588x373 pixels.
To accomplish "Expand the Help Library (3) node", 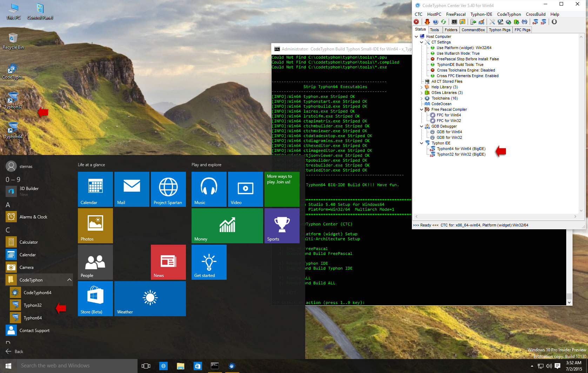I will (x=422, y=87).
